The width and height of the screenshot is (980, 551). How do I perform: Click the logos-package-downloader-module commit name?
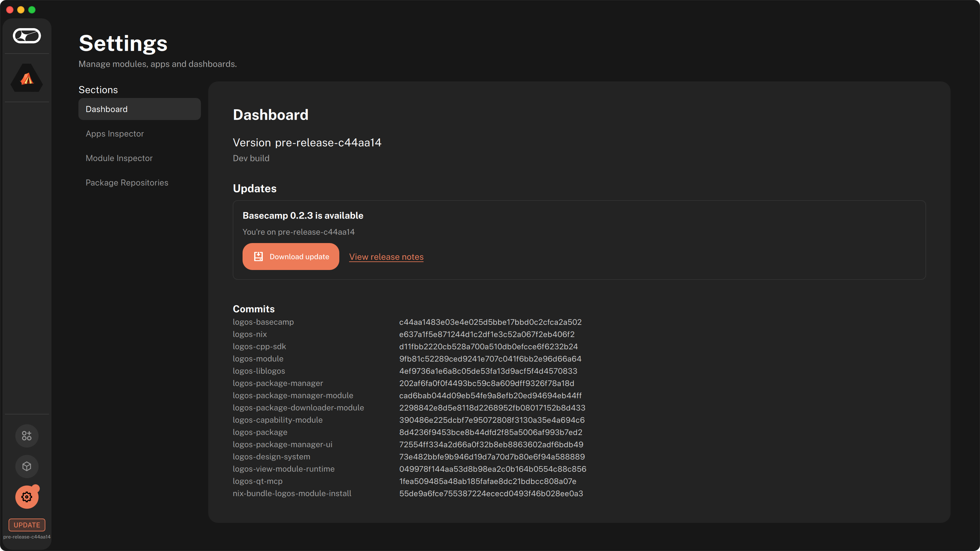point(298,408)
